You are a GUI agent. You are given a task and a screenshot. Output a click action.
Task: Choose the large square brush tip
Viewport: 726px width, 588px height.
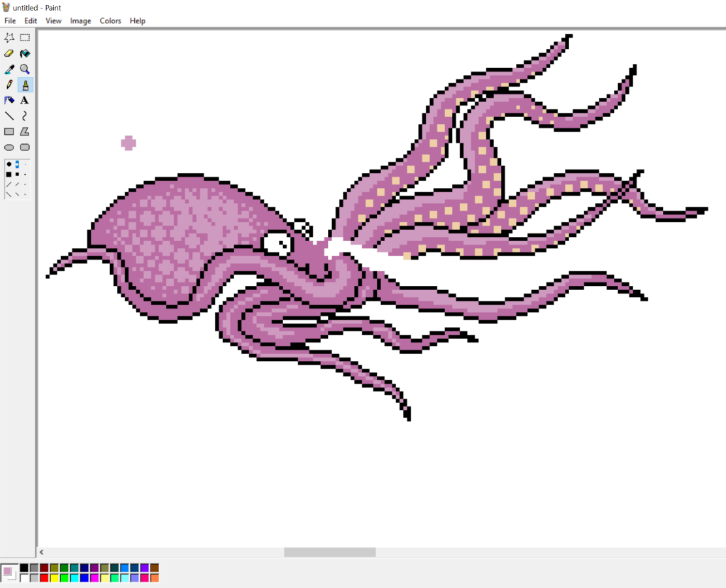coord(9,174)
